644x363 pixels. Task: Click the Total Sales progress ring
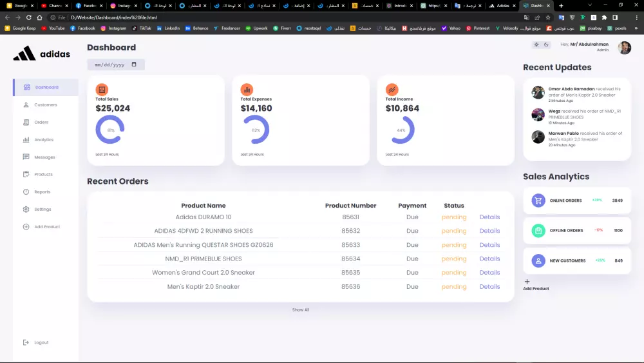(110, 130)
